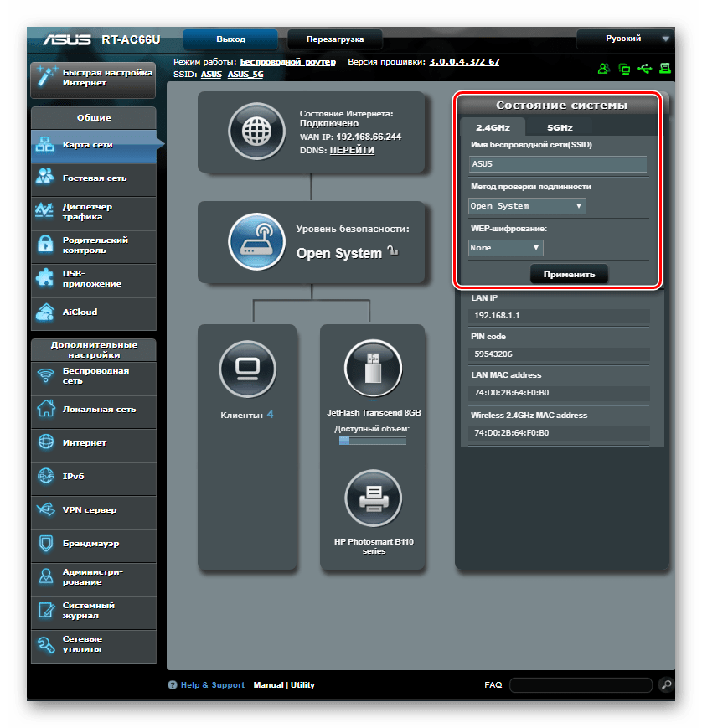Open the Брандмауэр sidebar section
Viewport: 702px width, 728px height.
93,544
